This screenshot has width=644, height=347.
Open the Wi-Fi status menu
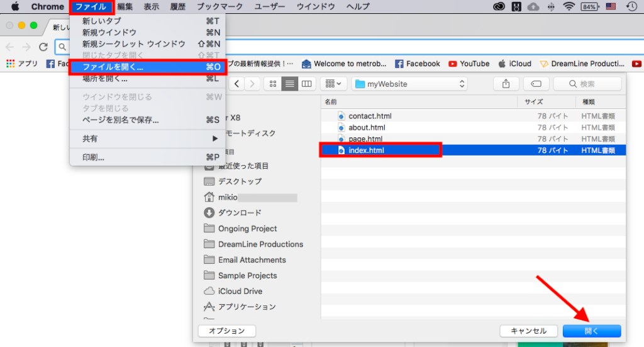[569, 6]
